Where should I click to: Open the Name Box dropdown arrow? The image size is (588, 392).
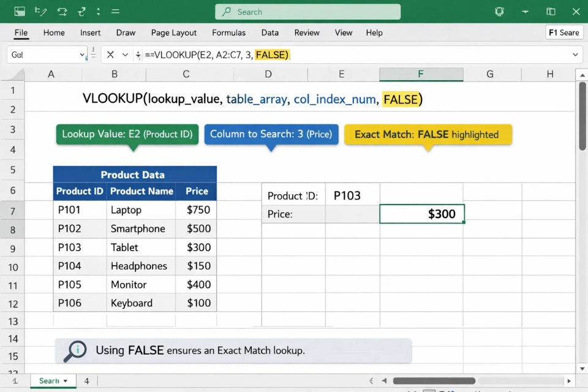pyautogui.click(x=81, y=55)
